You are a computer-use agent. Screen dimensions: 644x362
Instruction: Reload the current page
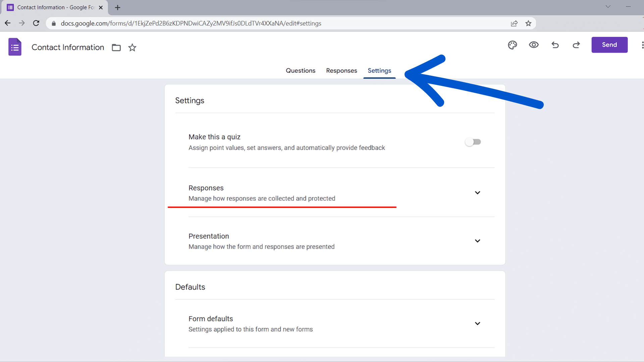[36, 23]
